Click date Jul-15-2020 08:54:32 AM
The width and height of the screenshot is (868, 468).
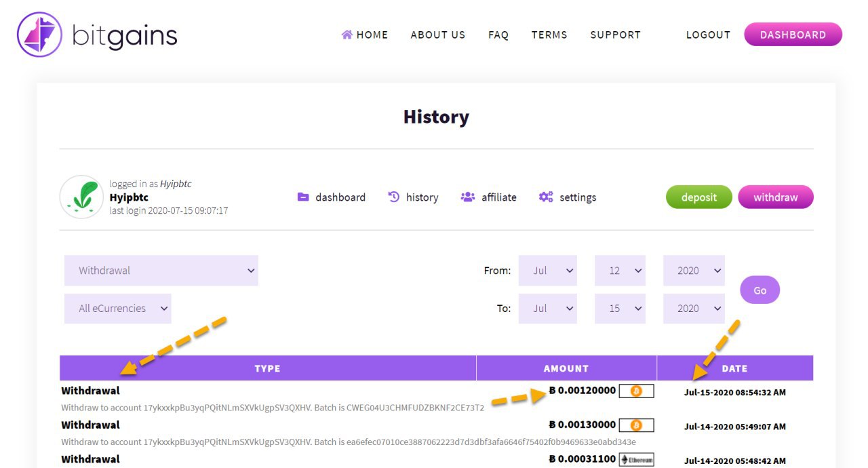735,392
